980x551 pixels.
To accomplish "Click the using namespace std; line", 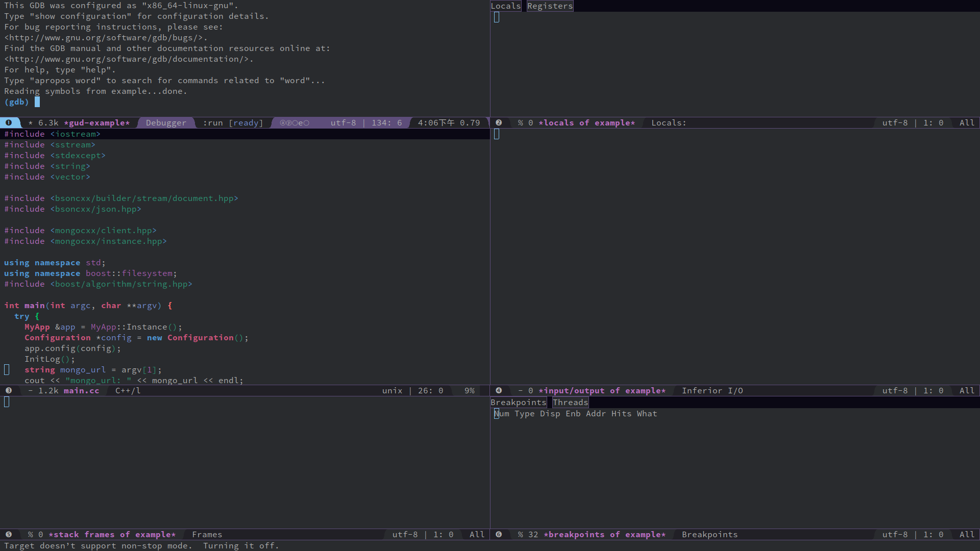I will pos(55,263).
